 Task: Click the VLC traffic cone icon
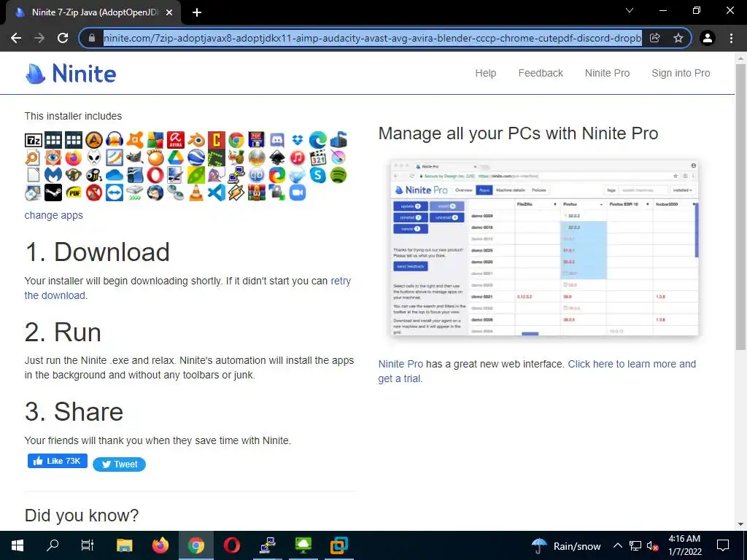point(196,192)
